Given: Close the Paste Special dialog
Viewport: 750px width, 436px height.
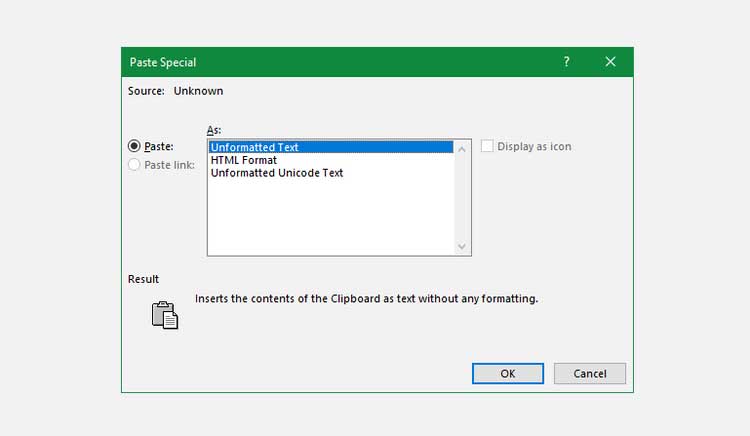Looking at the screenshot, I should coord(611,62).
